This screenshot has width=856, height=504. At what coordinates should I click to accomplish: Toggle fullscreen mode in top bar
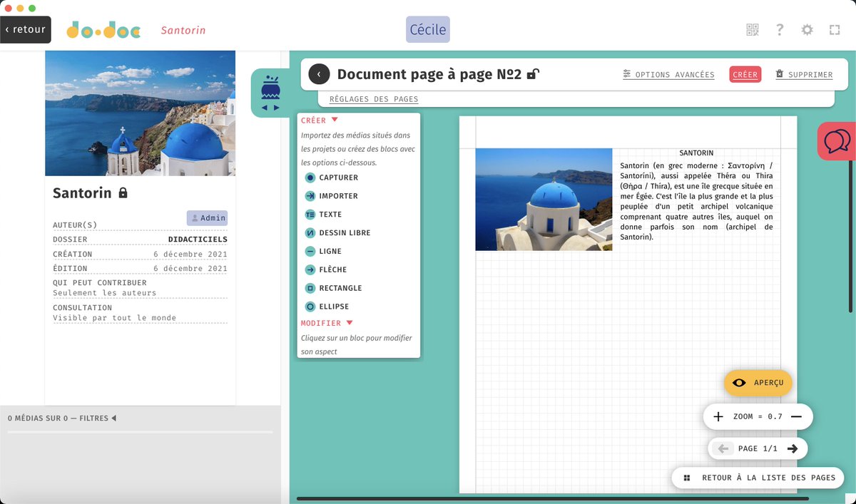(x=835, y=30)
